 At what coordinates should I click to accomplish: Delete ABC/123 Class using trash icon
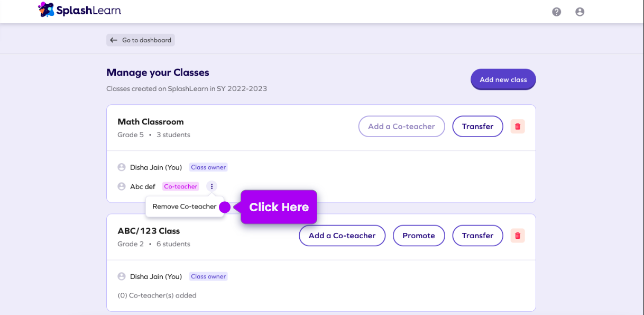(518, 236)
